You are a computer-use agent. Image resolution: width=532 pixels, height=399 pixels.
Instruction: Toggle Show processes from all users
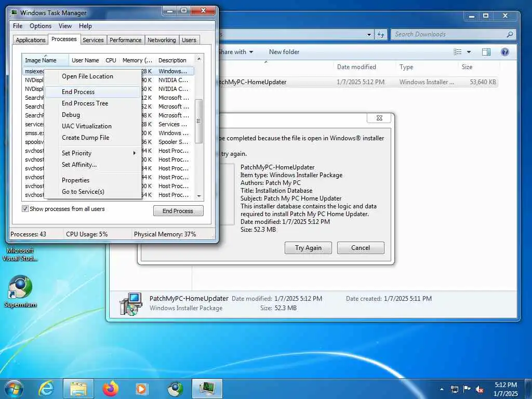(x=25, y=209)
